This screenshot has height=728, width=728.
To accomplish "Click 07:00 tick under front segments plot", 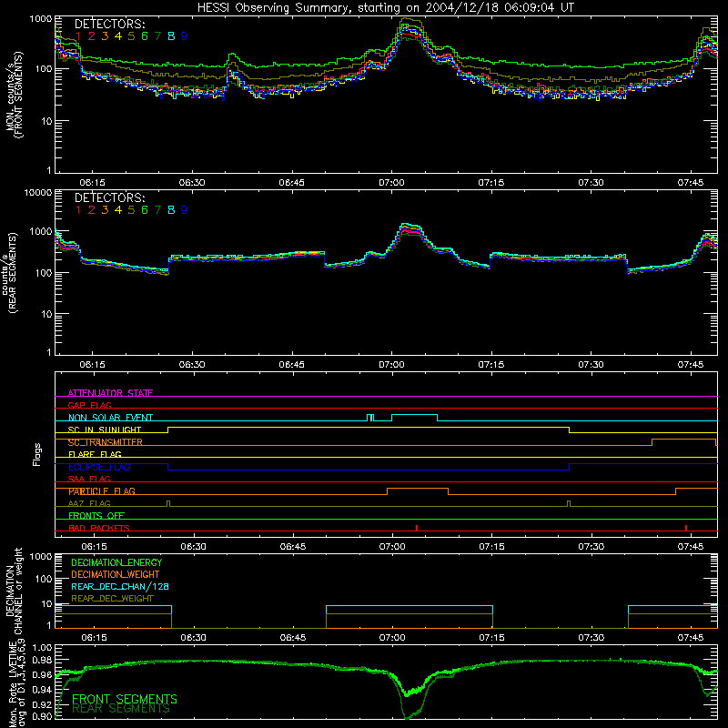I will click(391, 183).
